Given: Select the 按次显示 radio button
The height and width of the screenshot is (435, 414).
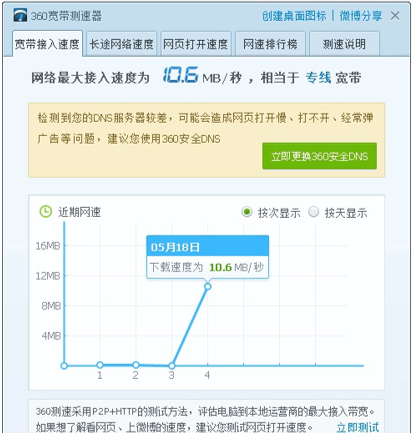Looking at the screenshot, I should coord(247,212).
